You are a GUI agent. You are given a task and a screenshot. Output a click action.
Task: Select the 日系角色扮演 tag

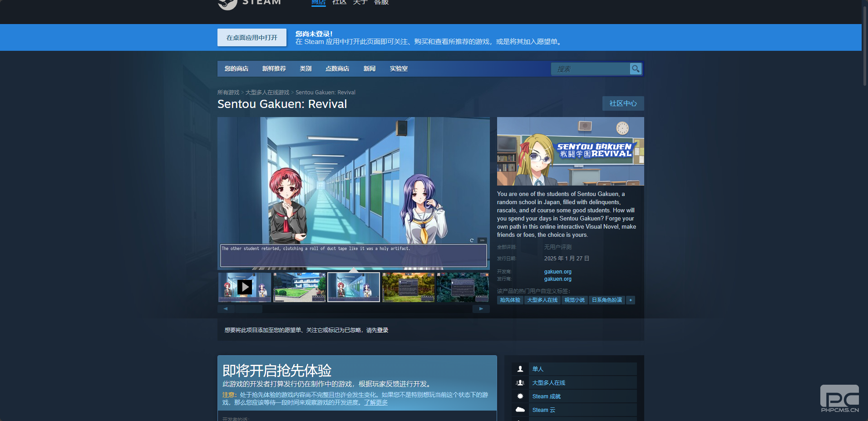607,300
